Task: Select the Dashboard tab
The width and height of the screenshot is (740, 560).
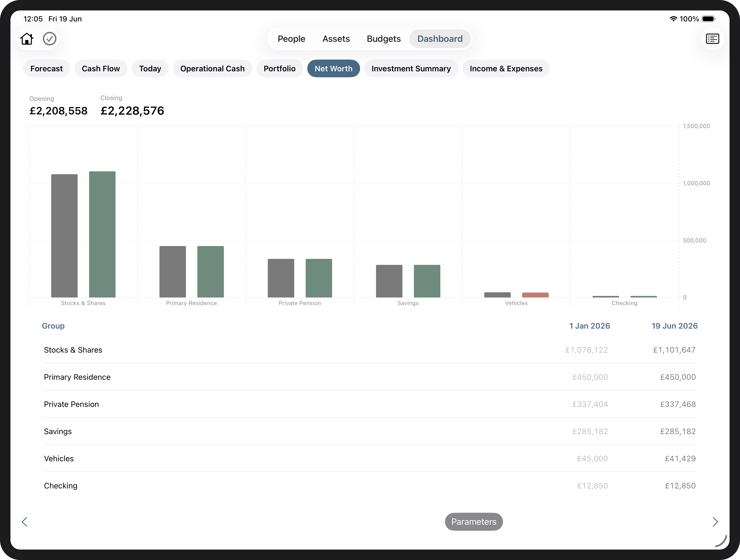Action: click(x=440, y=39)
